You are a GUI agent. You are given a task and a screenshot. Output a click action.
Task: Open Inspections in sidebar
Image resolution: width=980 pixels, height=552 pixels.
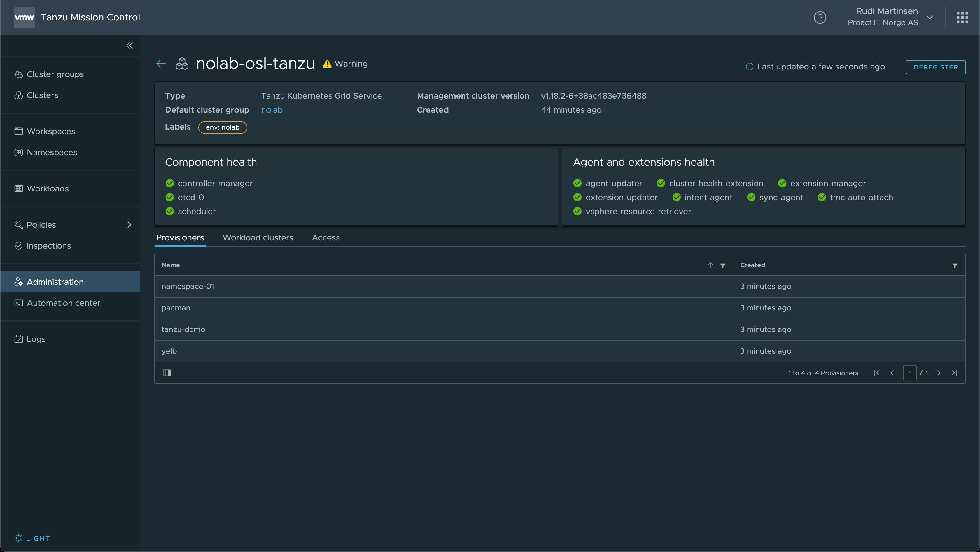70,246
